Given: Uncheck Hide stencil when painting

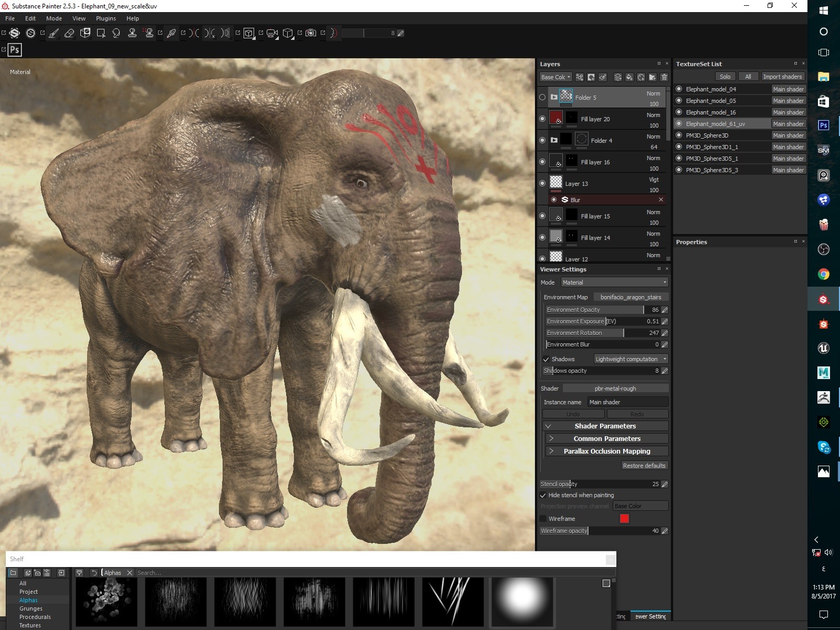Looking at the screenshot, I should (x=543, y=495).
